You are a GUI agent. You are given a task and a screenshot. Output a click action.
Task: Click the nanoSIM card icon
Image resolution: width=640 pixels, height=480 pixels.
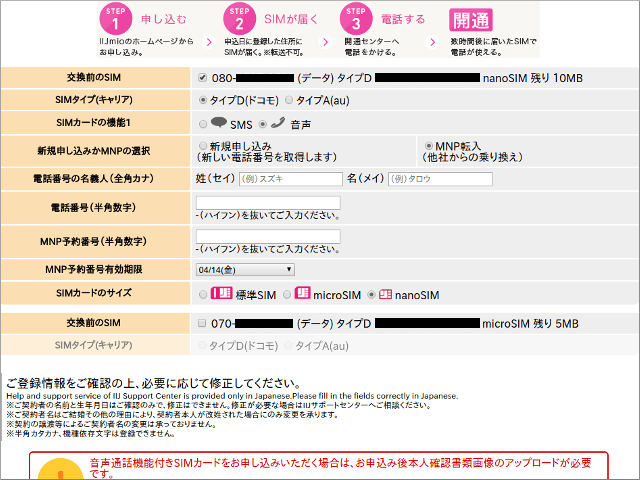[385, 294]
